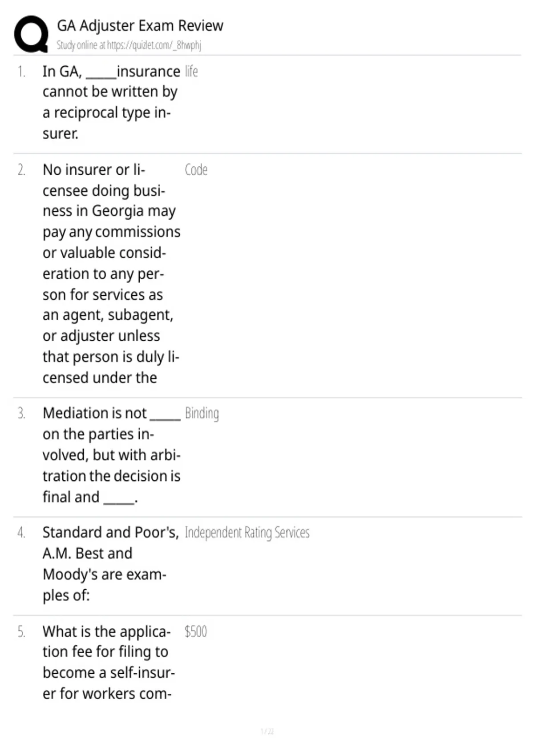Click the answer 'Independent Rating Services'
Screen dimensions: 534x756
pos(247,533)
